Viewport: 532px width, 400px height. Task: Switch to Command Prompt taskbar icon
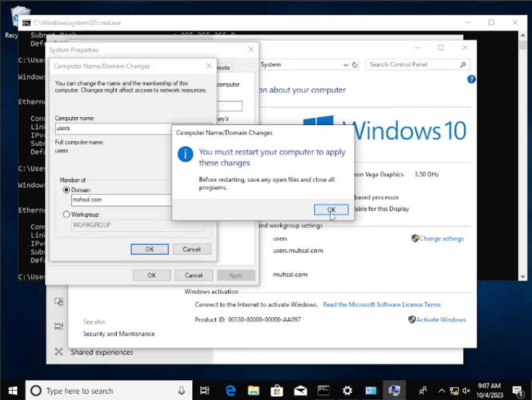pyautogui.click(x=324, y=391)
